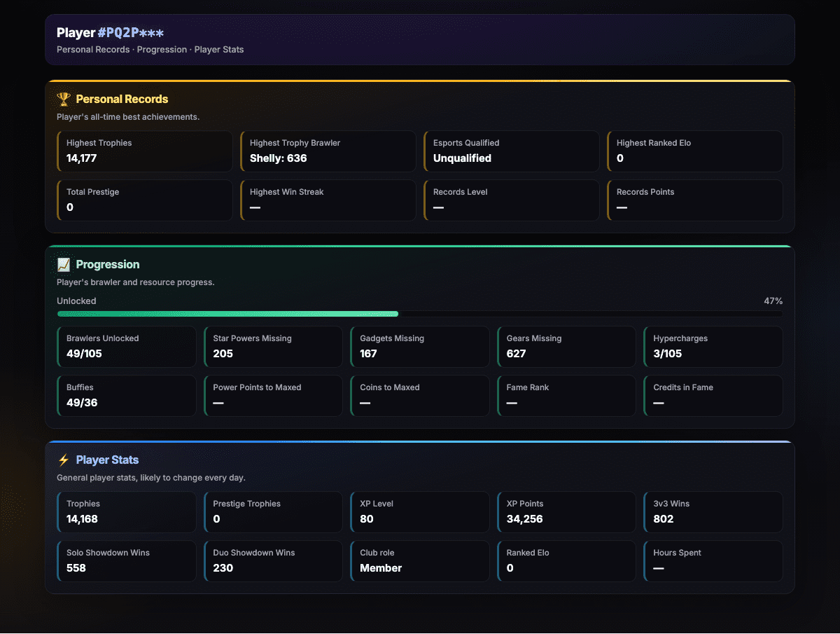Image resolution: width=840 pixels, height=634 pixels.
Task: Select the Highest Trophy Brawler Shelly card
Action: [x=328, y=151]
